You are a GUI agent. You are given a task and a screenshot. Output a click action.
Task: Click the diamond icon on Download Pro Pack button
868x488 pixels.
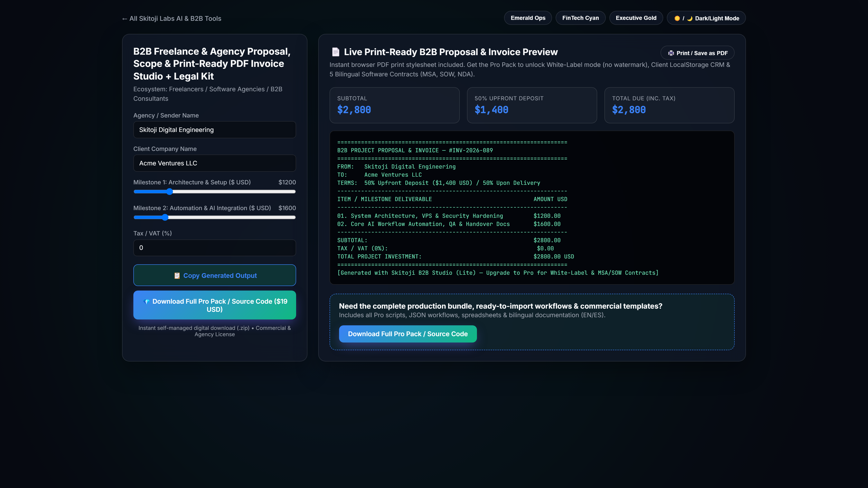(146, 301)
